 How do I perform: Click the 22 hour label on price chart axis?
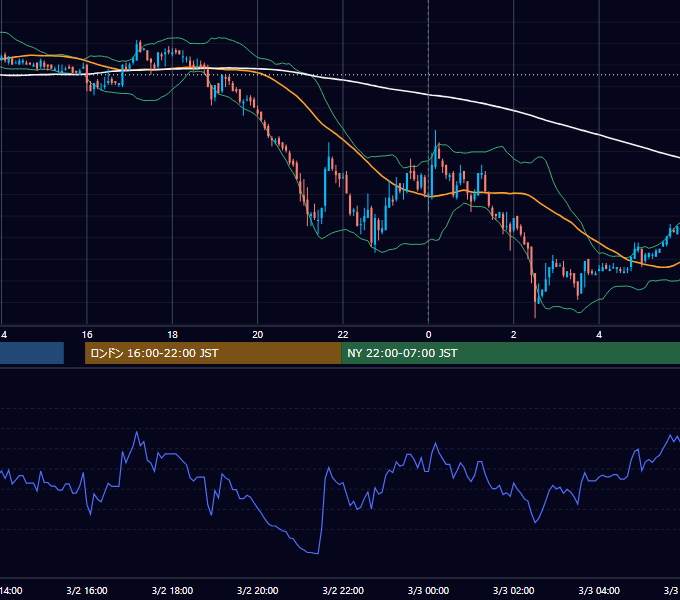pyautogui.click(x=343, y=335)
